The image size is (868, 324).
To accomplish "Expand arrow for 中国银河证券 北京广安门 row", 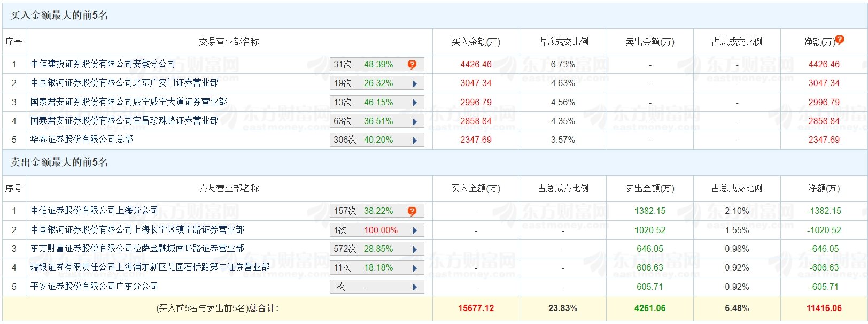I will point(415,83).
